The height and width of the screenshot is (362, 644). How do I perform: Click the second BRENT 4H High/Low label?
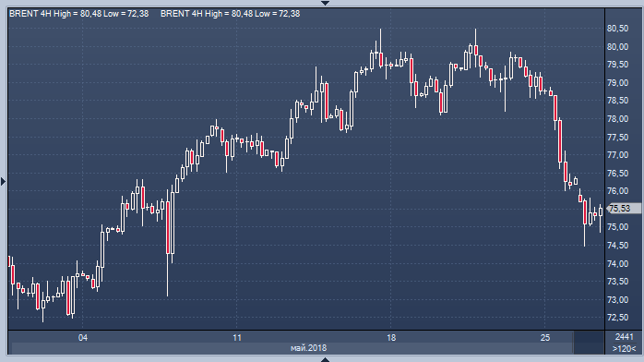230,14
